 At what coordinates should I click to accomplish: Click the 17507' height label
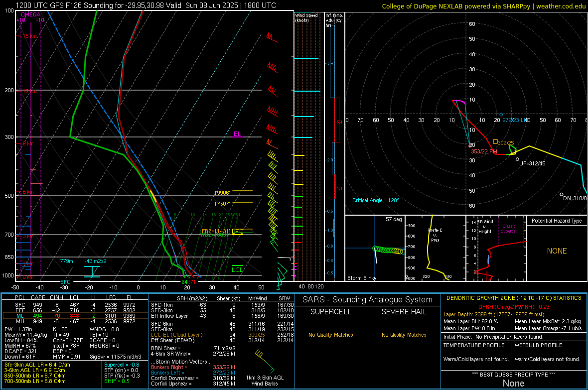(x=222, y=204)
